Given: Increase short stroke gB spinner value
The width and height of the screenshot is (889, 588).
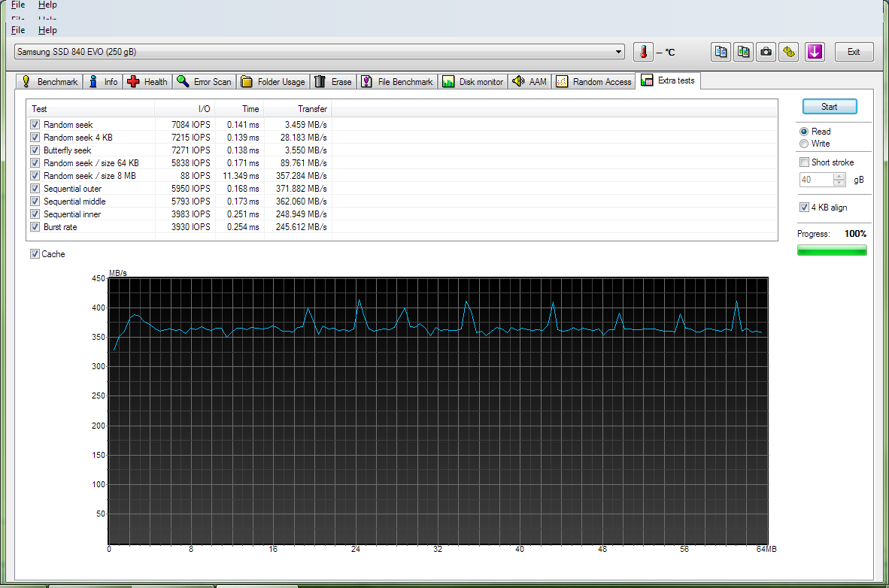Looking at the screenshot, I should [x=839, y=177].
